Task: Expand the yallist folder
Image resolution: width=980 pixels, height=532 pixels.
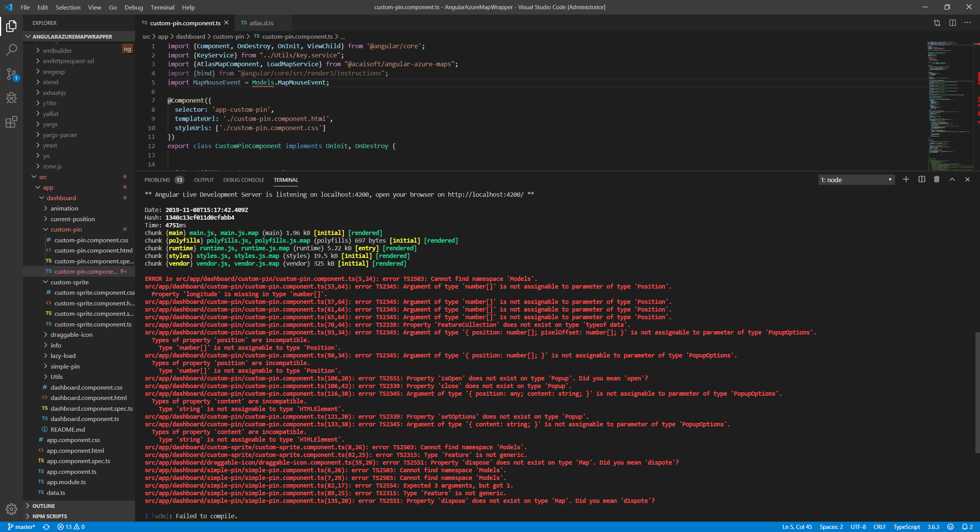Action: 50,114
